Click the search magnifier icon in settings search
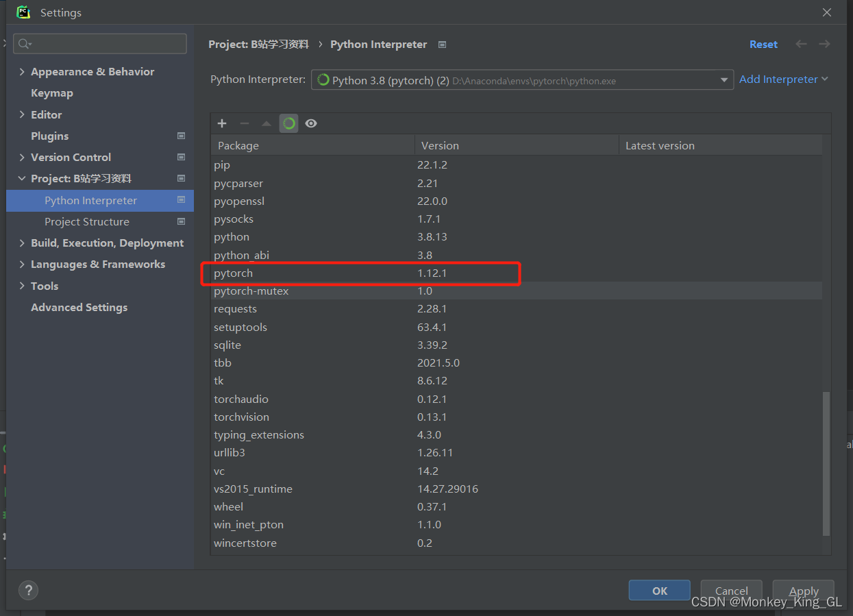 coord(25,44)
